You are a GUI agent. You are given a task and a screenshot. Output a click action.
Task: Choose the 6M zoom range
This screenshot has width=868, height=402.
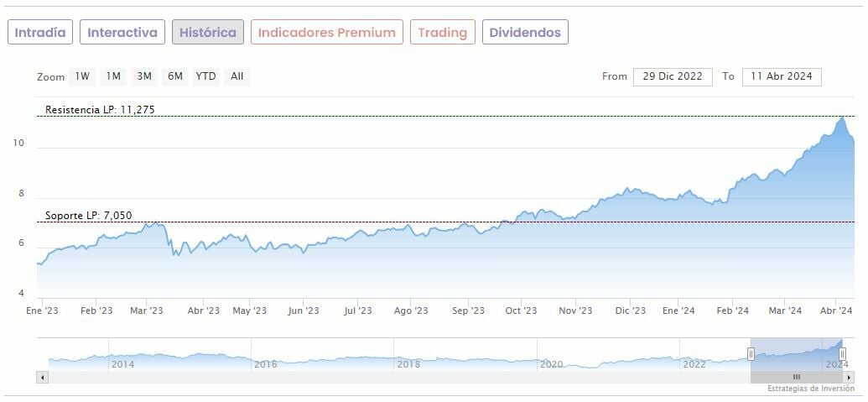pos(174,76)
